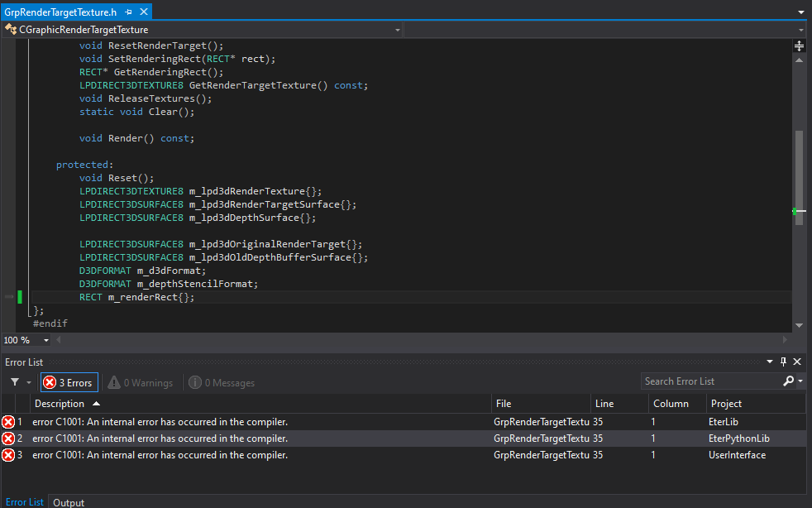
Task: Click the vertical scrollbar thumb in editor
Action: [799, 178]
